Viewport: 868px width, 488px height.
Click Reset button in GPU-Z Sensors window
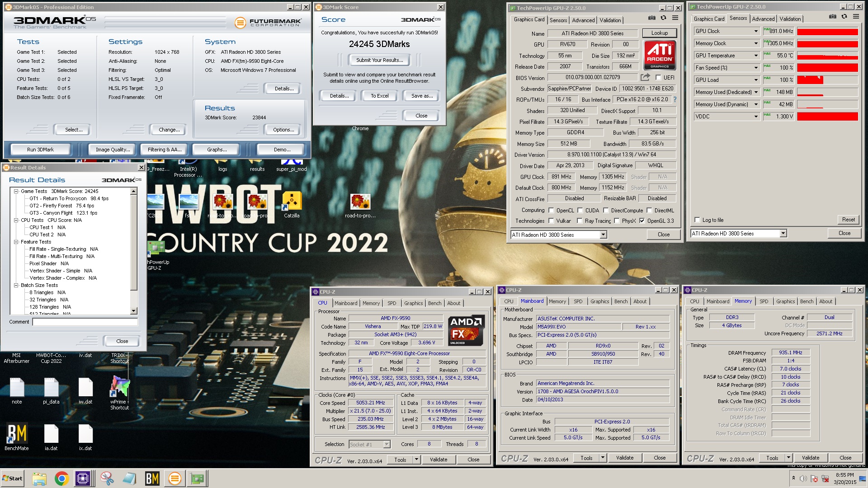click(x=848, y=220)
